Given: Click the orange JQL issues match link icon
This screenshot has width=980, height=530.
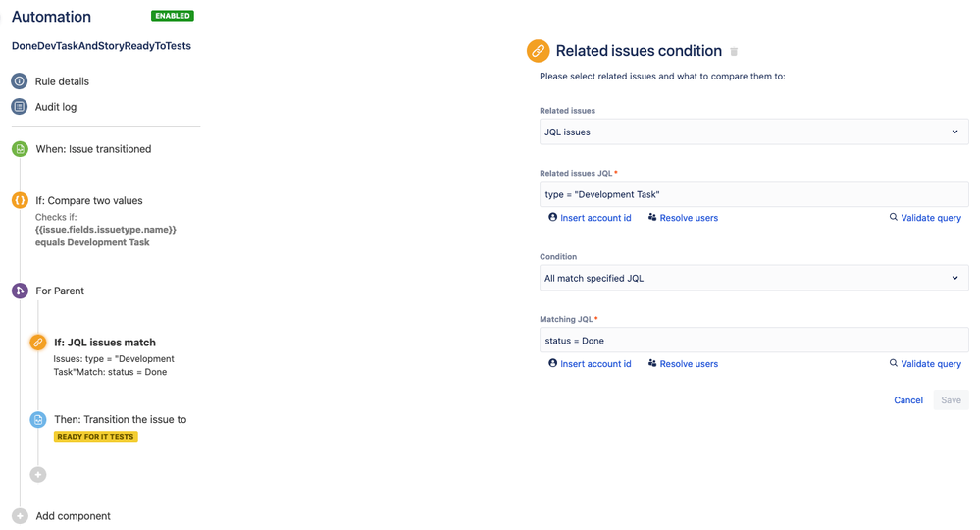Looking at the screenshot, I should click(38, 343).
